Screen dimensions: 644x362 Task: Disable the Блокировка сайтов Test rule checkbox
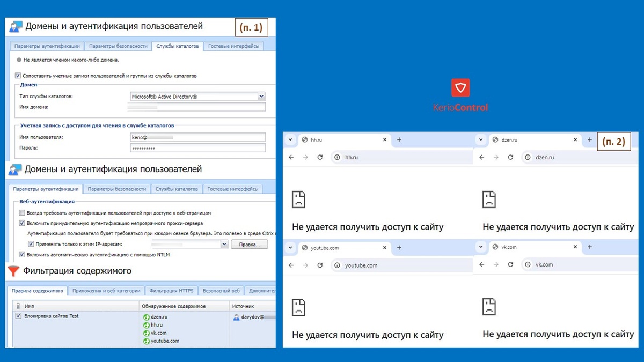(x=19, y=316)
